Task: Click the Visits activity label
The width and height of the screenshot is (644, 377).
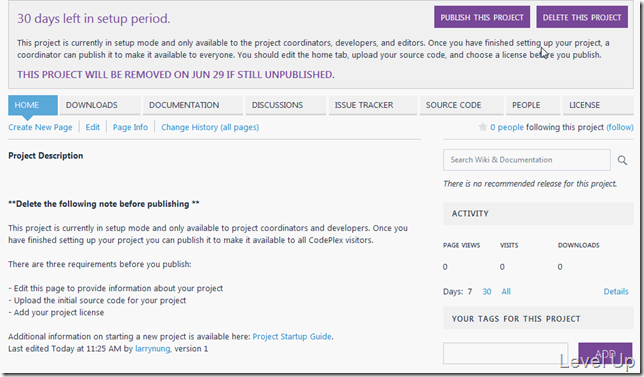Action: [x=509, y=245]
